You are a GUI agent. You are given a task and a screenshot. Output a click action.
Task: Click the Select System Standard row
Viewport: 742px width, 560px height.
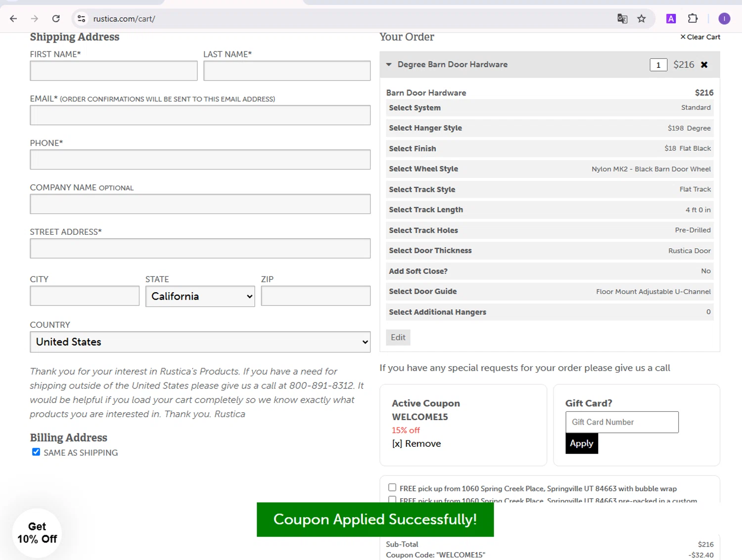pyautogui.click(x=550, y=108)
